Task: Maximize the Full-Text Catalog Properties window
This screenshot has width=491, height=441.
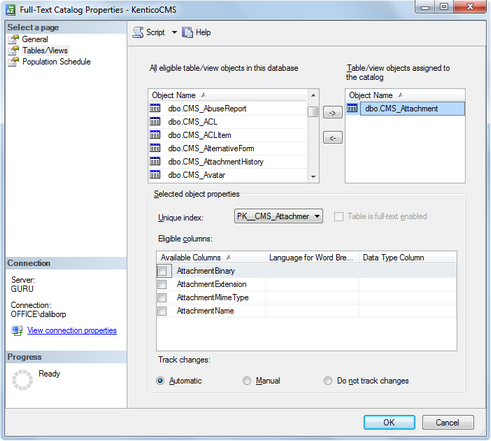Action: point(444,7)
